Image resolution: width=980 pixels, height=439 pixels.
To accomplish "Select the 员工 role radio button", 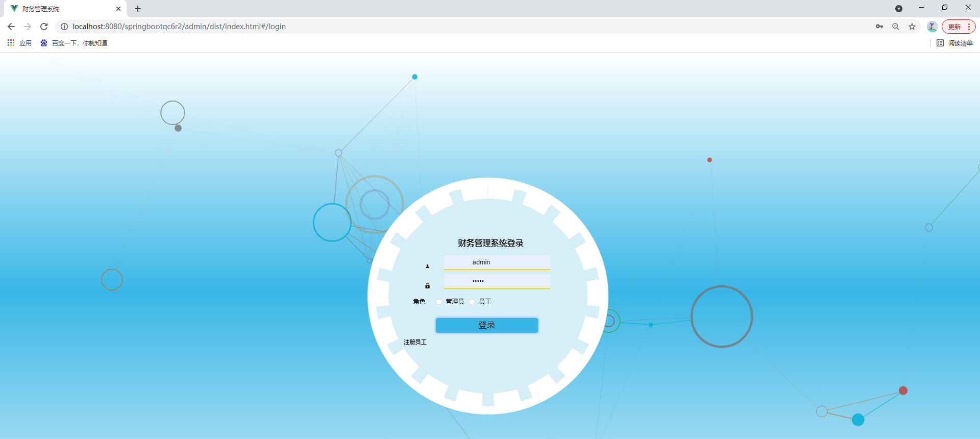I will click(x=472, y=302).
